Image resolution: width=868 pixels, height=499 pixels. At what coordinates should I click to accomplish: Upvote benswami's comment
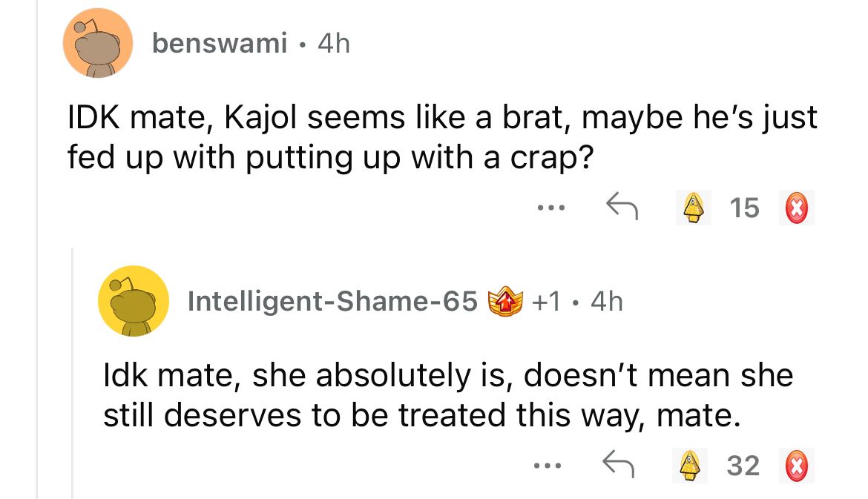click(x=691, y=208)
